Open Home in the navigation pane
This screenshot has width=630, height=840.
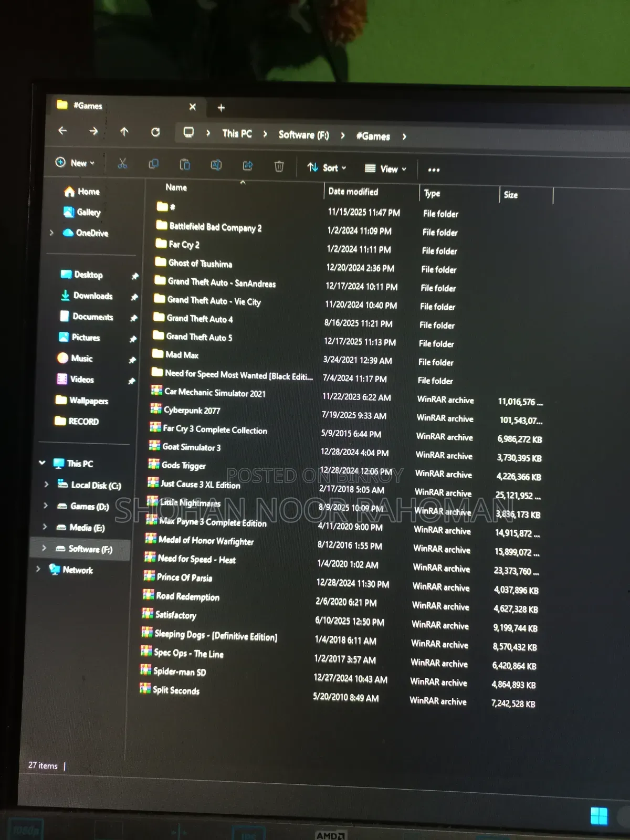pyautogui.click(x=81, y=192)
